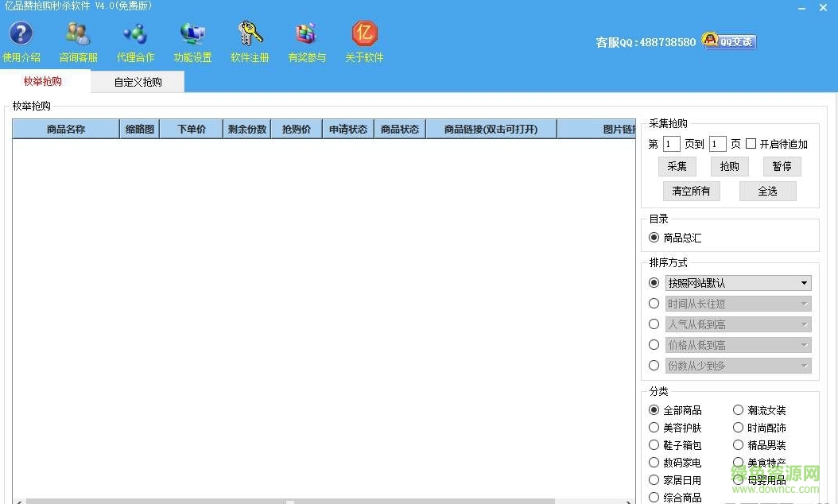Expand the 时间从长往短 sorting dropdown

point(738,303)
